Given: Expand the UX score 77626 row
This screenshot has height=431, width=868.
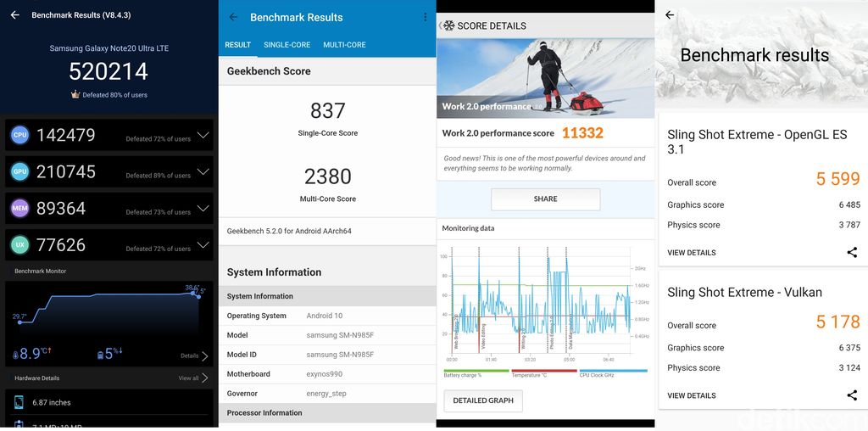Looking at the screenshot, I should point(109,245).
